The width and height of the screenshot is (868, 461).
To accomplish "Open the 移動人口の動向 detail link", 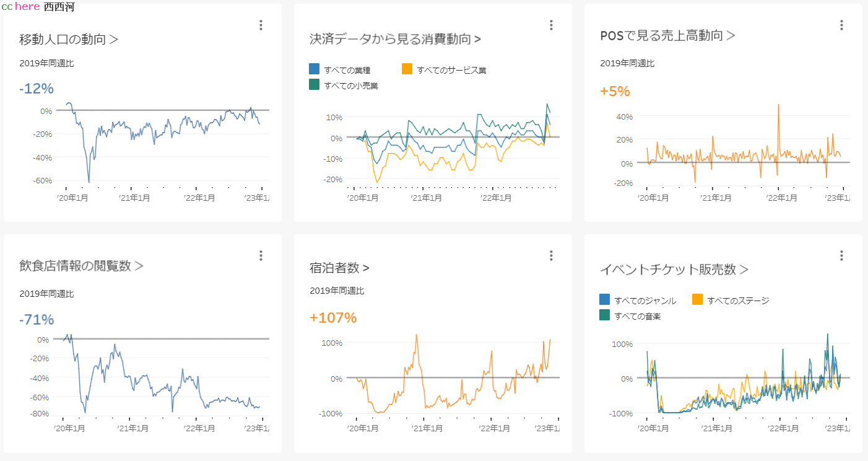I will 69,39.
